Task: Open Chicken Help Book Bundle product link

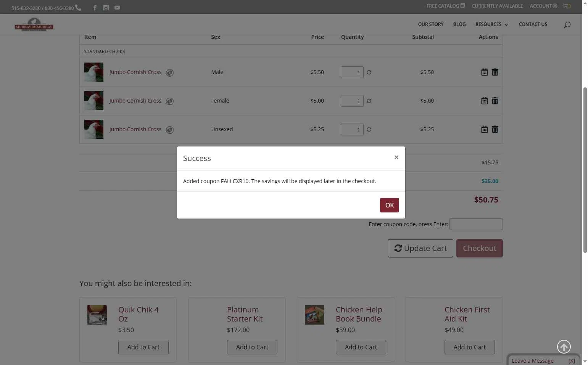Action: tap(359, 314)
